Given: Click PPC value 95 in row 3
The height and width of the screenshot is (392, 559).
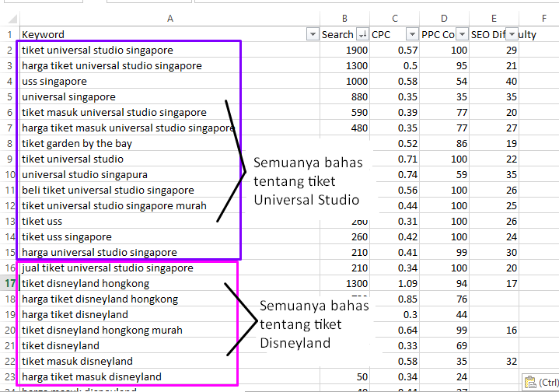Looking at the screenshot, I should click(x=444, y=65).
